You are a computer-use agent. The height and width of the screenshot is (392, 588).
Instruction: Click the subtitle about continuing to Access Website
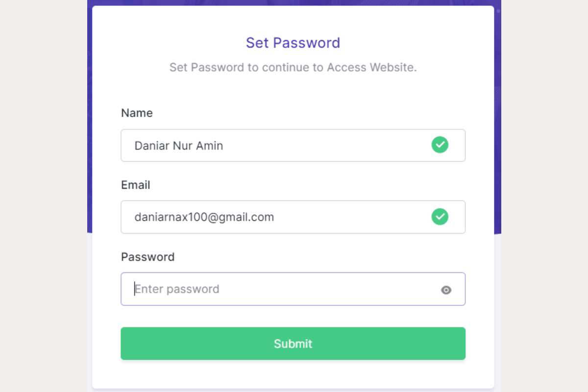coord(293,67)
